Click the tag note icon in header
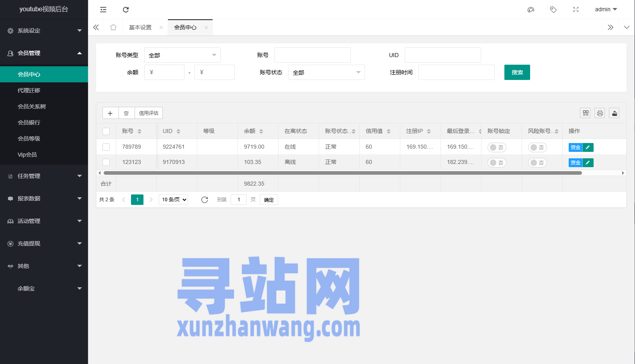The width and height of the screenshot is (635, 364). [553, 10]
